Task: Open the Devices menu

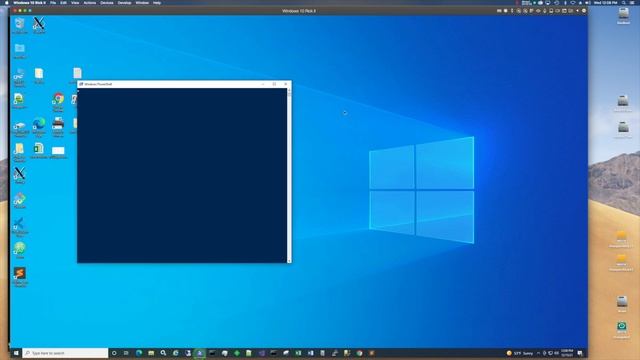Action: coord(107,2)
